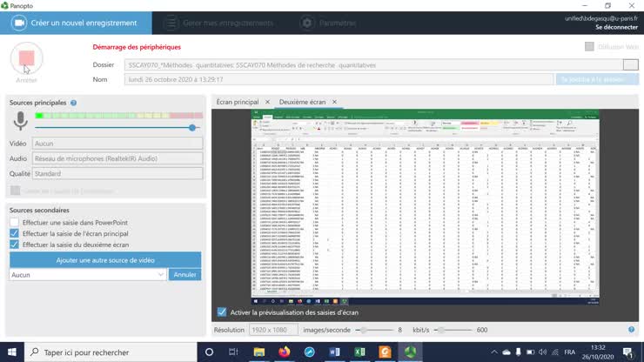Click the Panopto icon in the taskbar
The width and height of the screenshot is (644, 362).
point(410,352)
